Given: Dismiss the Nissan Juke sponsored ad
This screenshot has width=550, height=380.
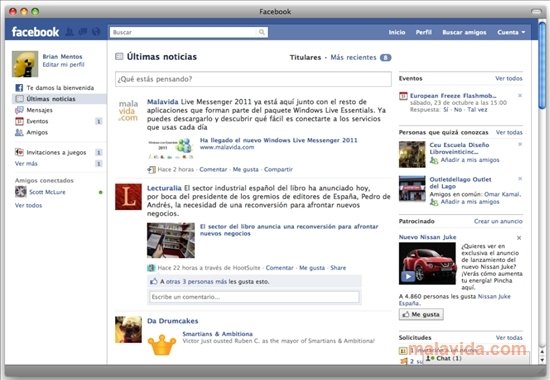Looking at the screenshot, I should 519,238.
